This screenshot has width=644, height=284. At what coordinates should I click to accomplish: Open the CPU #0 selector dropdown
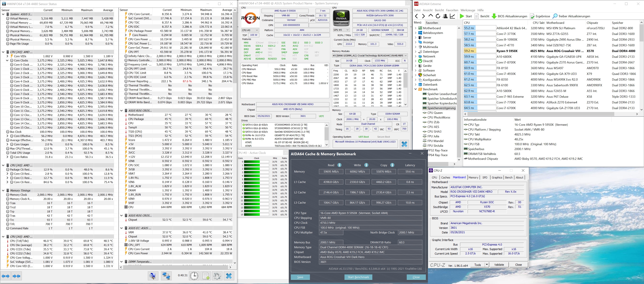[250, 30]
